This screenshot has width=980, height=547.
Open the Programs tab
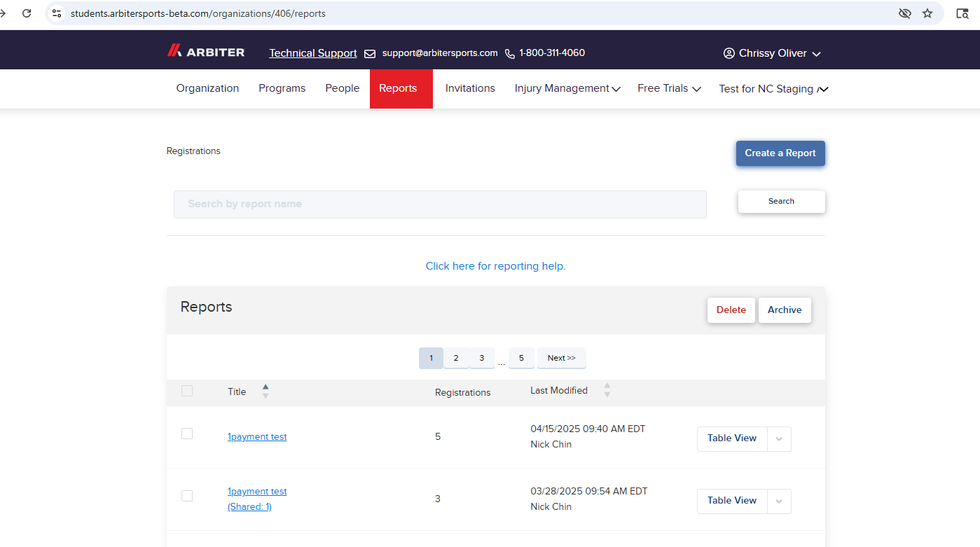pos(282,88)
